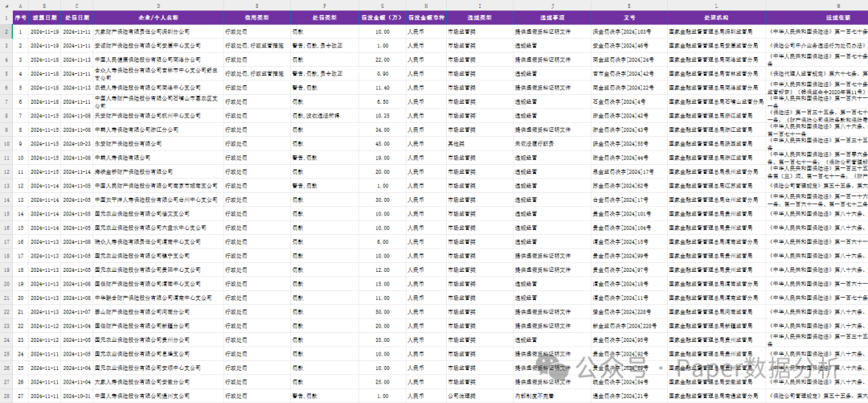Select the cell ending [2024]55号

629,143
